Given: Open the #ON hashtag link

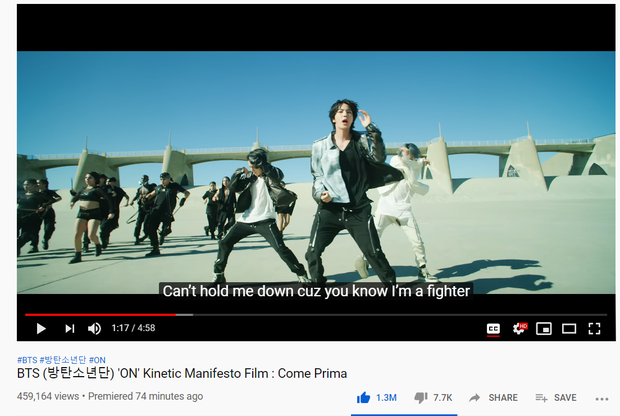Looking at the screenshot, I should click(x=97, y=360).
